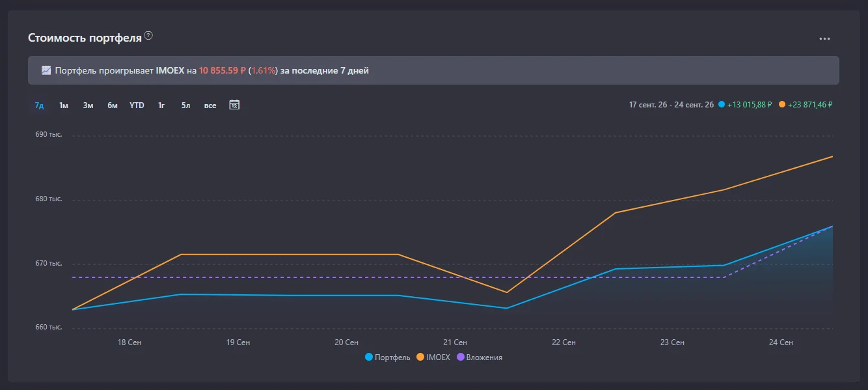Click the 18 Сен date label
The image size is (868, 390).
pos(130,342)
